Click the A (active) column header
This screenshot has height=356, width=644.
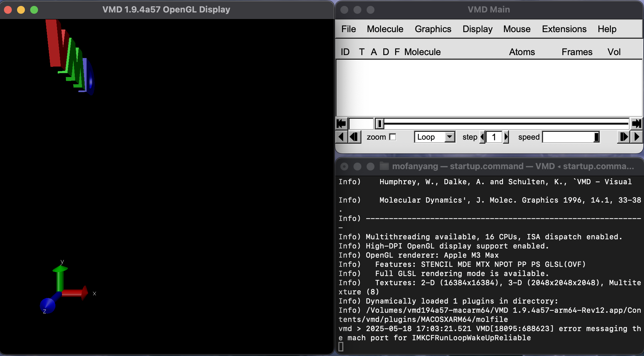(374, 52)
